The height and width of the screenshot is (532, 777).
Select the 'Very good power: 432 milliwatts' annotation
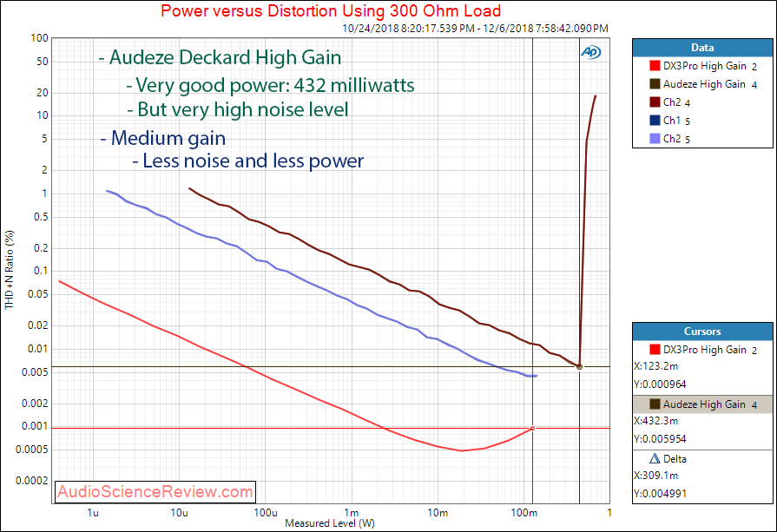(271, 85)
